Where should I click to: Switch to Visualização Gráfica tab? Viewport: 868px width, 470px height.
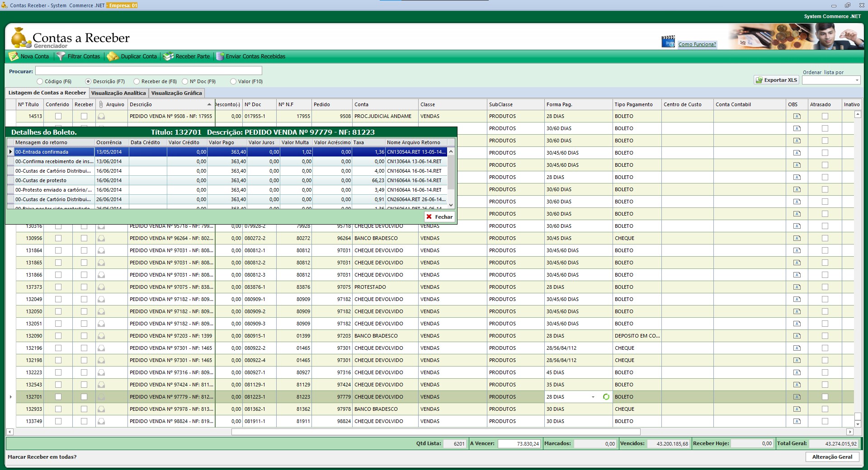(176, 93)
